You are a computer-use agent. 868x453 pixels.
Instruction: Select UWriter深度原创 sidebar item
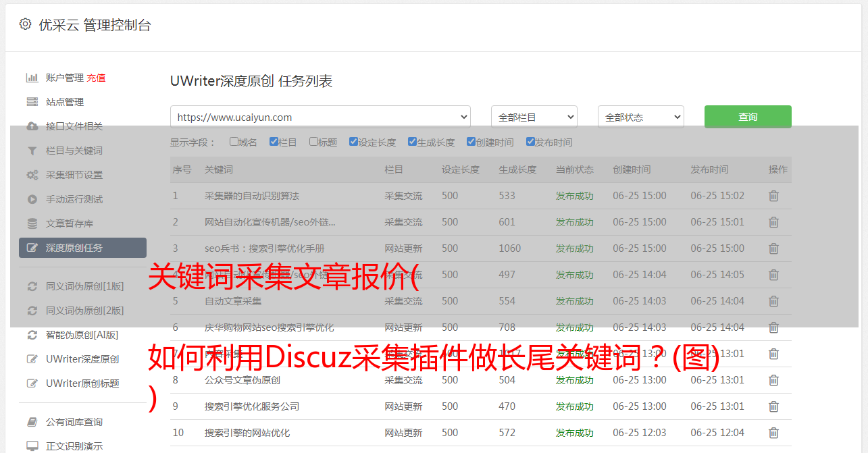[82, 359]
